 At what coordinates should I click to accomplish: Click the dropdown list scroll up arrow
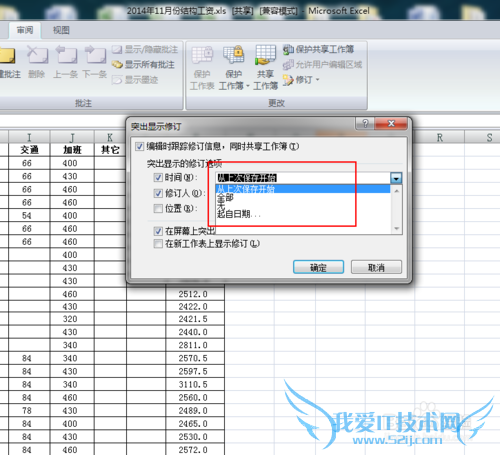pyautogui.click(x=397, y=191)
